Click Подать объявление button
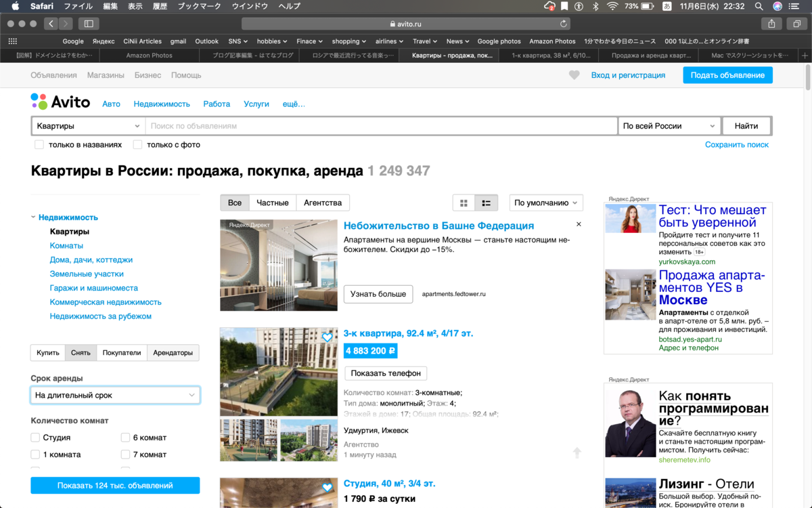812x508 pixels. pyautogui.click(x=727, y=75)
